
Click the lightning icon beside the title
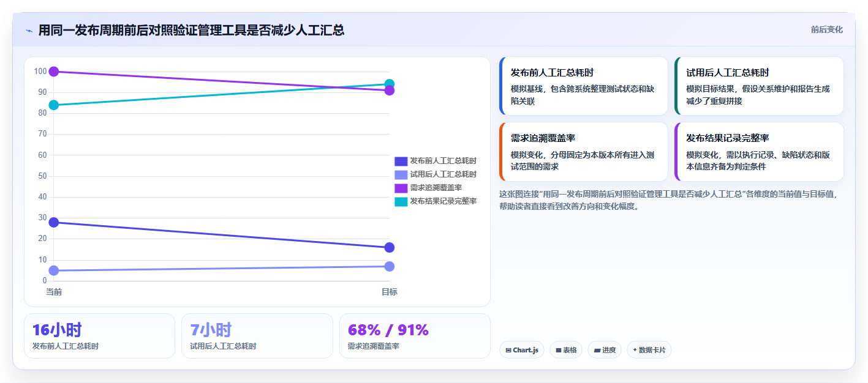29,30
